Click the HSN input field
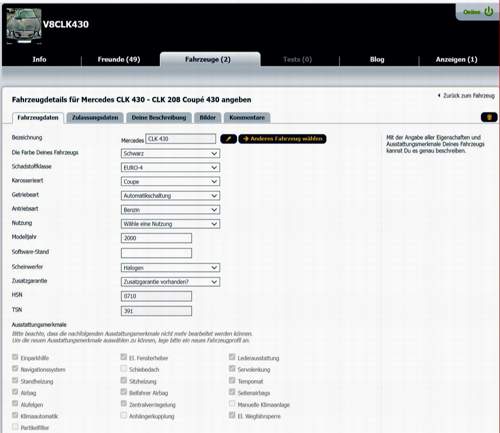 156,296
